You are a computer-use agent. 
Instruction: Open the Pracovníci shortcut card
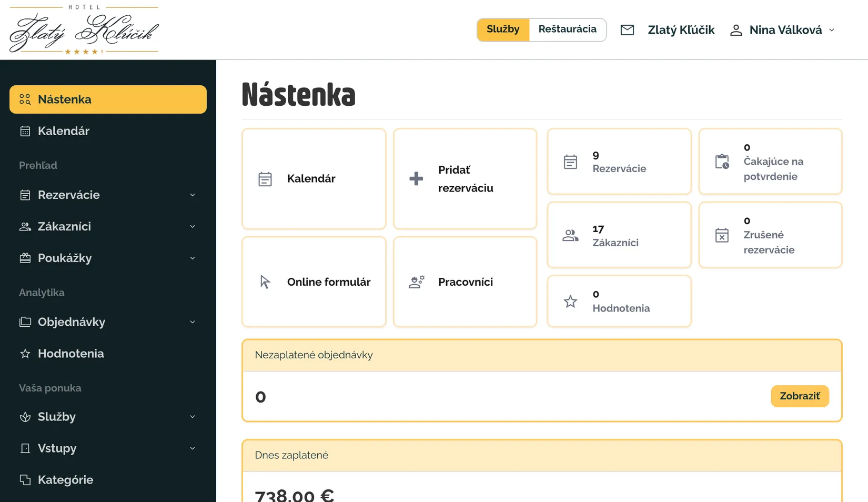(x=465, y=282)
